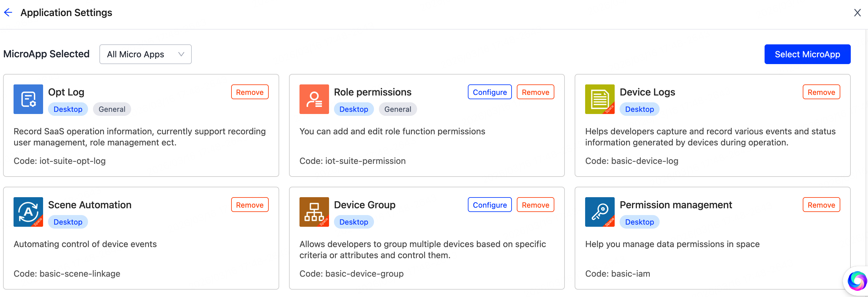Viewport: 868px width, 297px height.
Task: Click the Scene Automation app icon
Action: coord(28,212)
